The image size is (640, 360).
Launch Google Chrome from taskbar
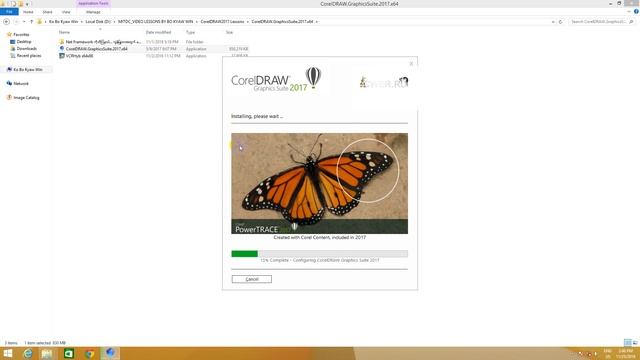coord(89,353)
